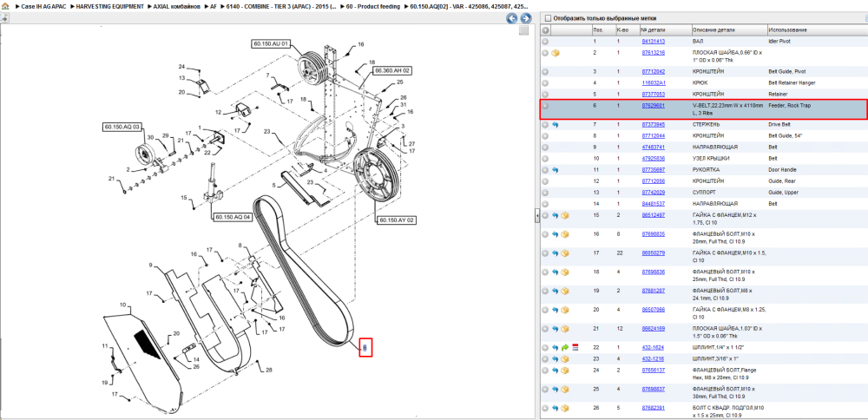Open AF breadcrumb item
Screen dimensions: 868x420
pos(214,6)
